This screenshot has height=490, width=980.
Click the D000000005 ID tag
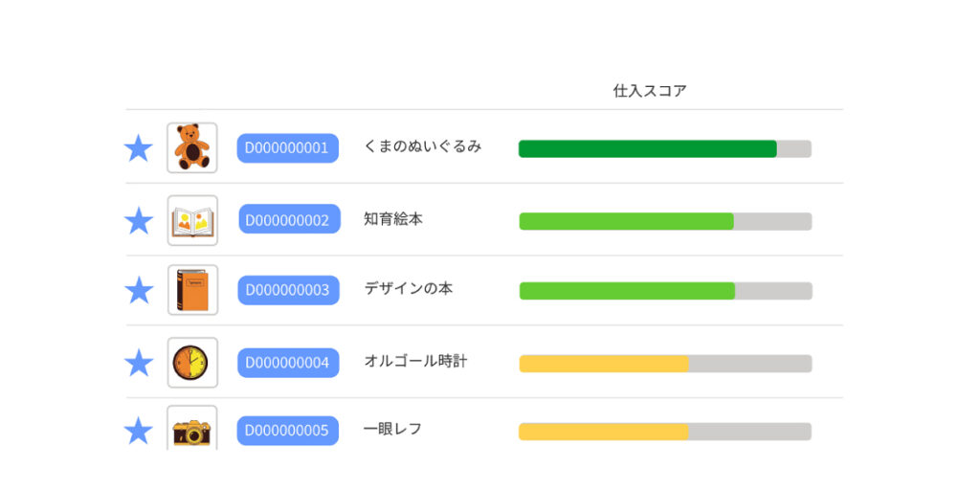tap(287, 431)
